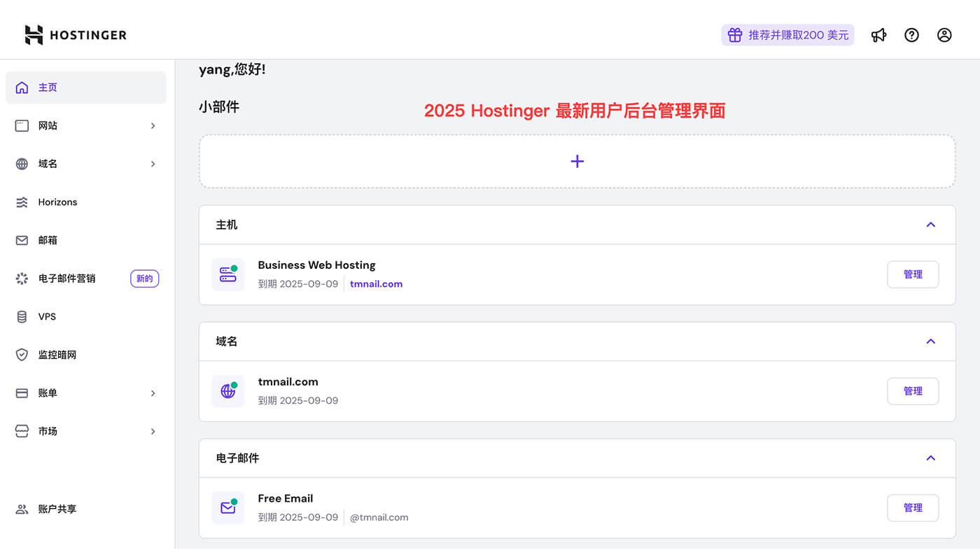Expand the 域名 sidebar submenu arrow
This screenshot has height=560, width=980.
[x=153, y=164]
